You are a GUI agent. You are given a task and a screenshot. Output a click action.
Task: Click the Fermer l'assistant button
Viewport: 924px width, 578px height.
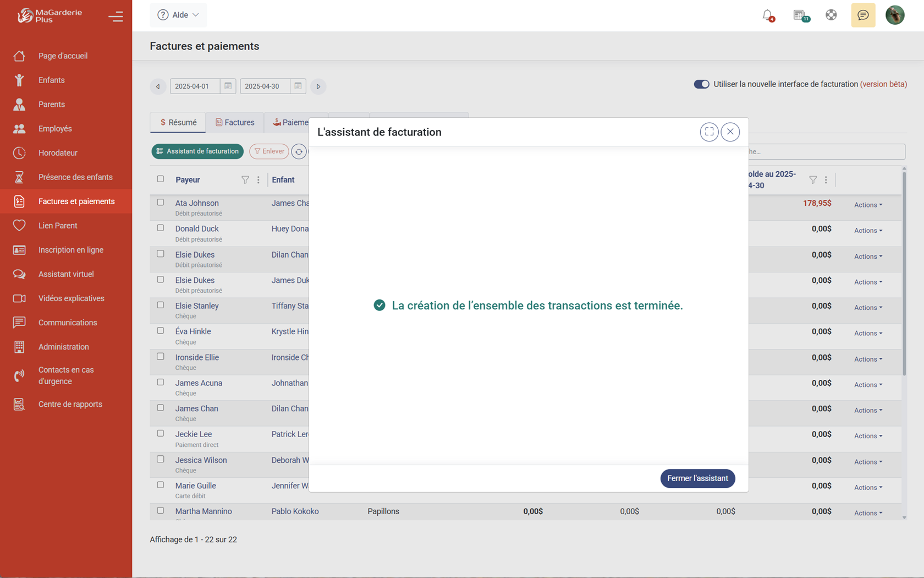(697, 478)
